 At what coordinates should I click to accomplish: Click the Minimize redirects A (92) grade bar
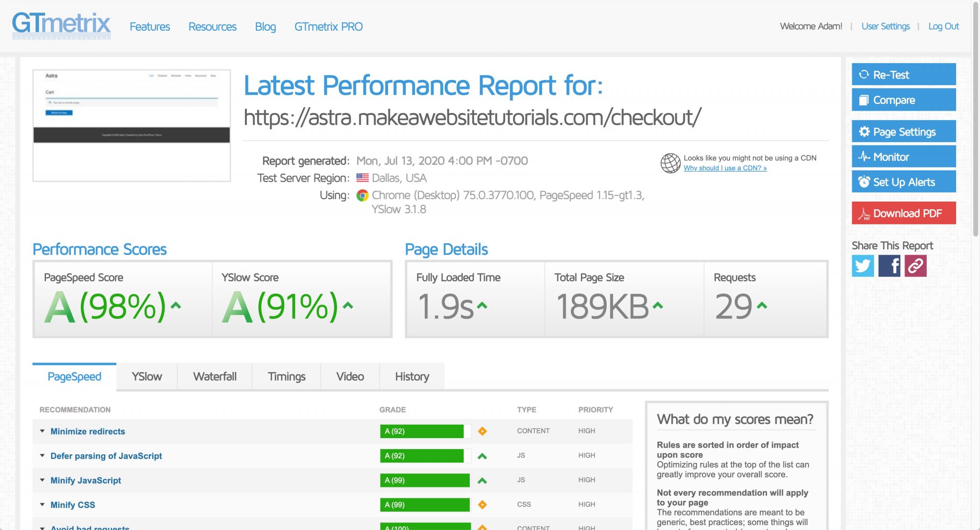(425, 431)
